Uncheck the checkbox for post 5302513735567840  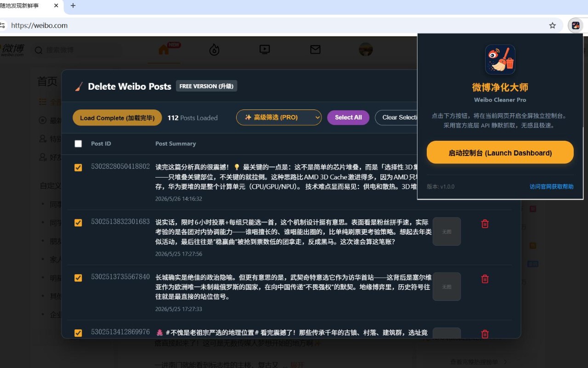(78, 278)
